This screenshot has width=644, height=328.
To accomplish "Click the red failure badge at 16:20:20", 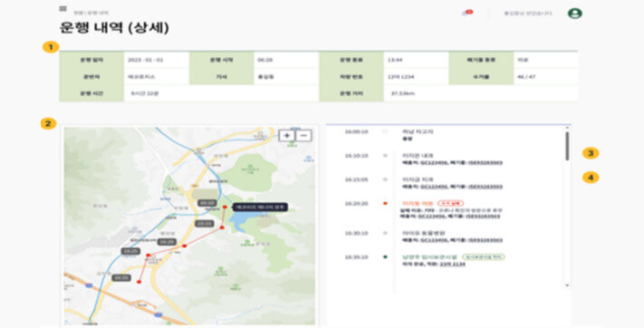I will pos(450,204).
